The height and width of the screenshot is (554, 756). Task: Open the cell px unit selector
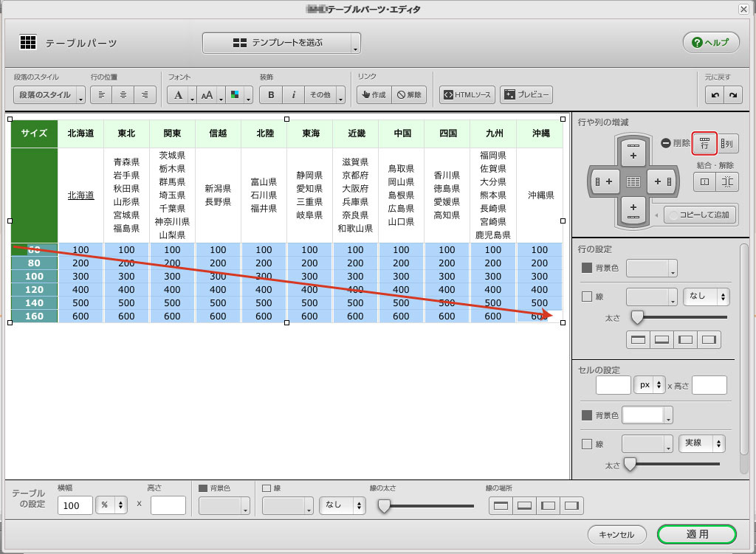tap(650, 385)
